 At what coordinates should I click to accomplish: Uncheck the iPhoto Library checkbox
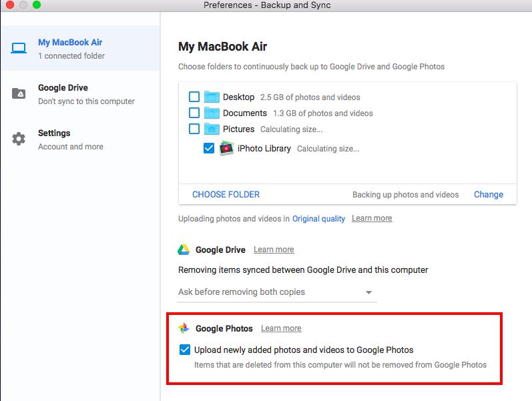(209, 148)
